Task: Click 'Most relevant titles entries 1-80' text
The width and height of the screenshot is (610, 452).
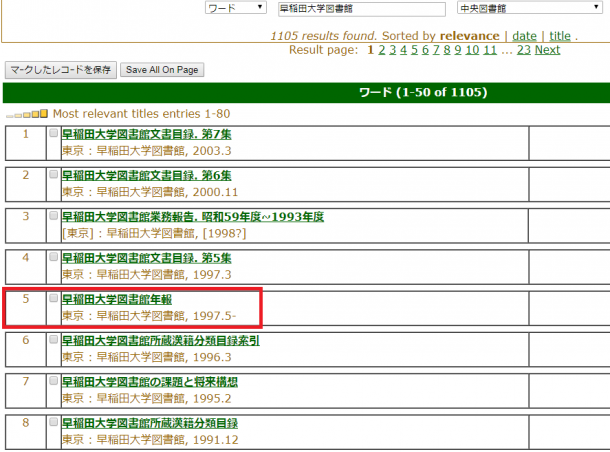Action: coord(142,114)
